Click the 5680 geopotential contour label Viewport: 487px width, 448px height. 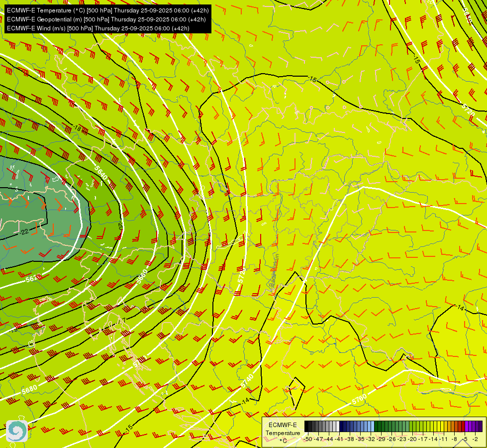point(29,390)
